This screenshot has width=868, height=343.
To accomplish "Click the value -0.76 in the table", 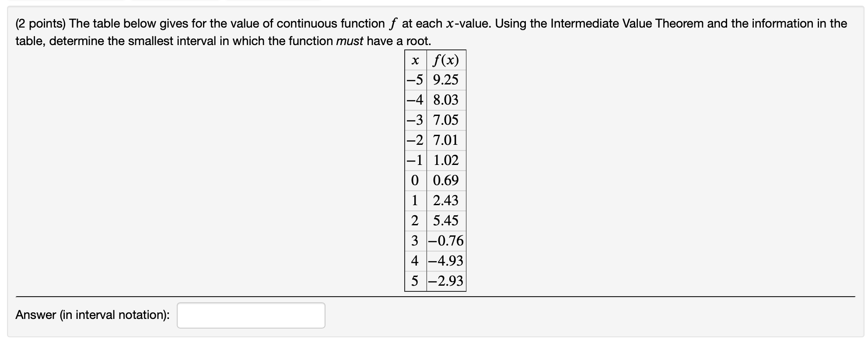I will (x=445, y=240).
